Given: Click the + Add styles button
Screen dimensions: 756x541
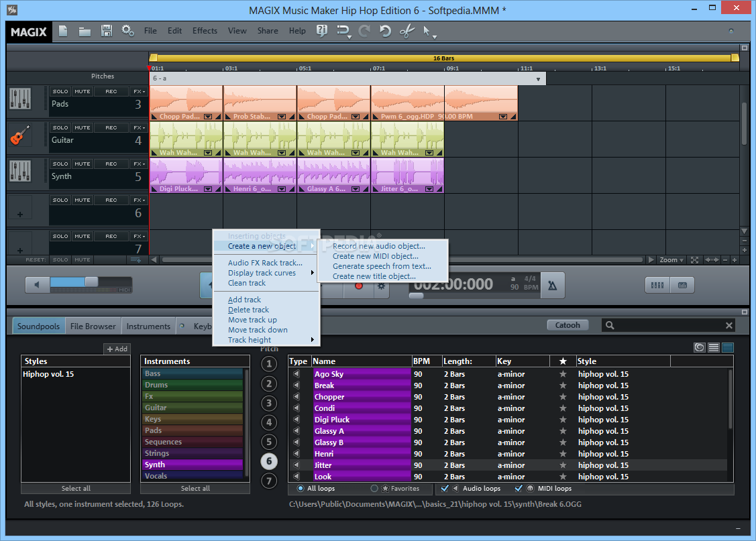Looking at the screenshot, I should coord(117,349).
